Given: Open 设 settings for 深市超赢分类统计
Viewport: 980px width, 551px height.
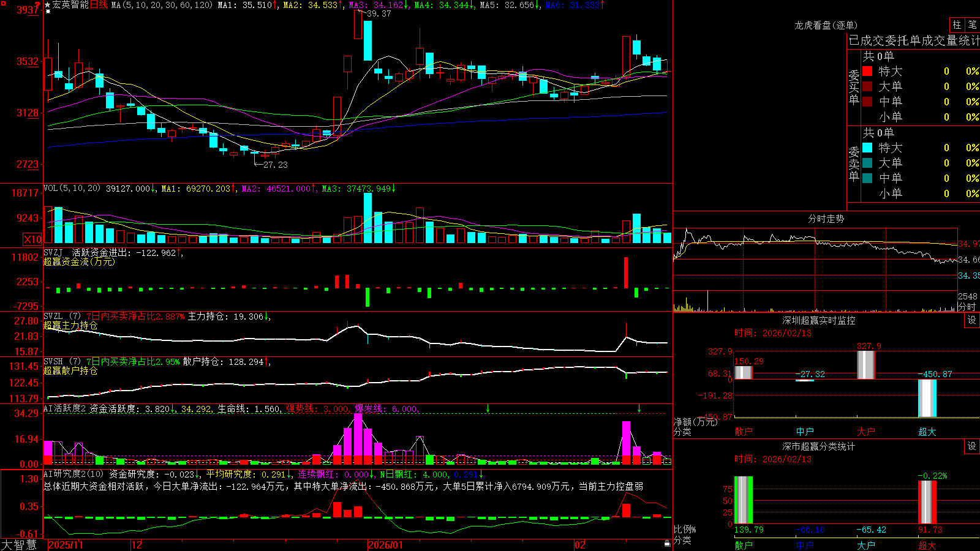Looking at the screenshot, I should pos(972,446).
